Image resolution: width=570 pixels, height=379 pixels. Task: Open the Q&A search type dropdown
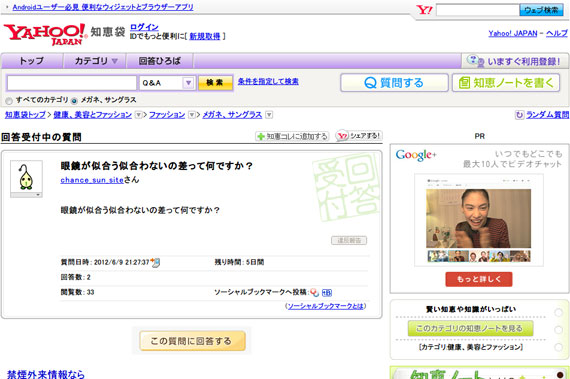(168, 83)
